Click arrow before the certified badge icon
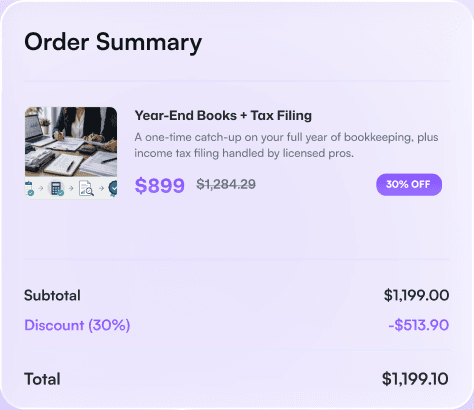This screenshot has height=410, width=474. click(x=101, y=188)
